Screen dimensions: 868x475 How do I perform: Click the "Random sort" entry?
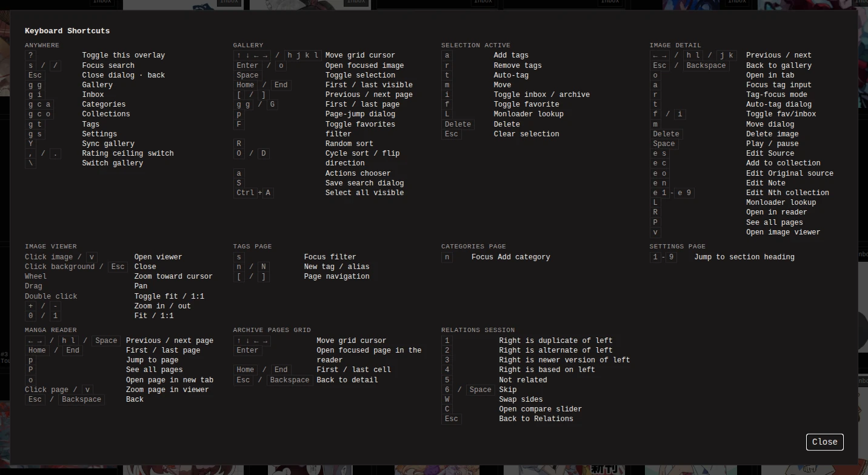[349, 144]
